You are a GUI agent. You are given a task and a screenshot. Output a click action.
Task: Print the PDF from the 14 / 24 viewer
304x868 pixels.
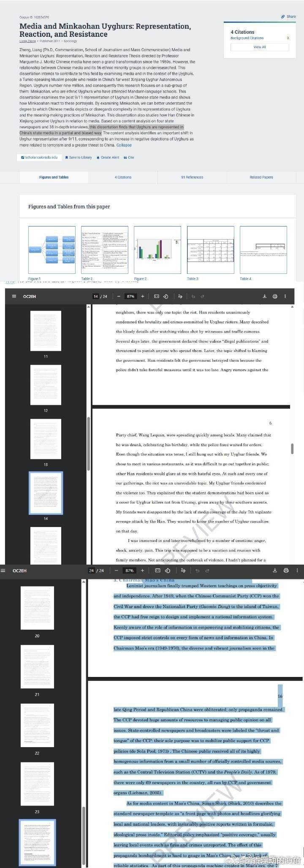click(275, 296)
